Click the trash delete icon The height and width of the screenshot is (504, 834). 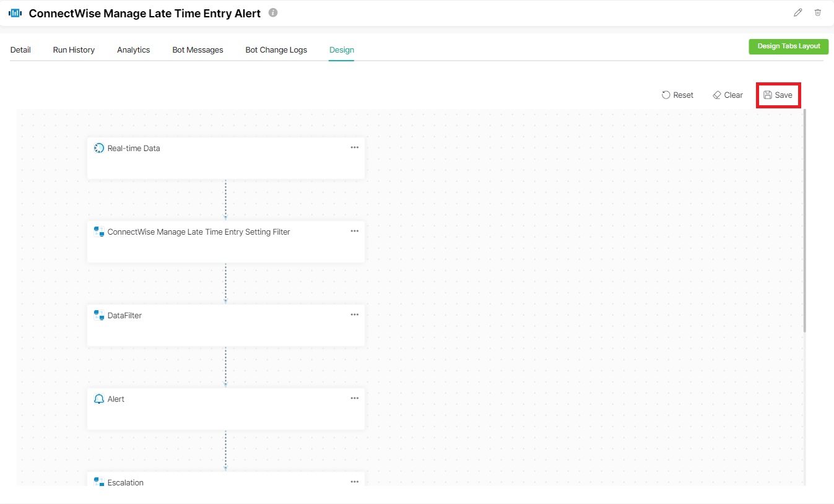click(x=817, y=12)
